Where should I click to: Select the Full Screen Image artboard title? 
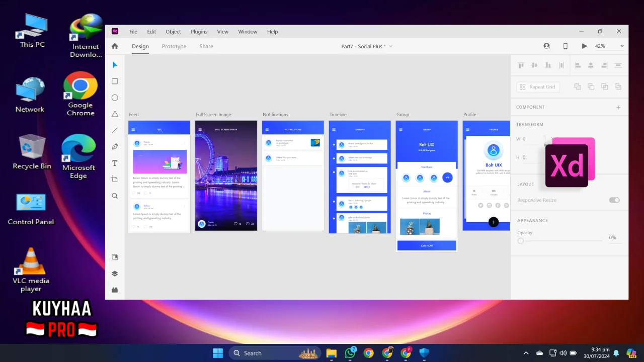[213, 115]
